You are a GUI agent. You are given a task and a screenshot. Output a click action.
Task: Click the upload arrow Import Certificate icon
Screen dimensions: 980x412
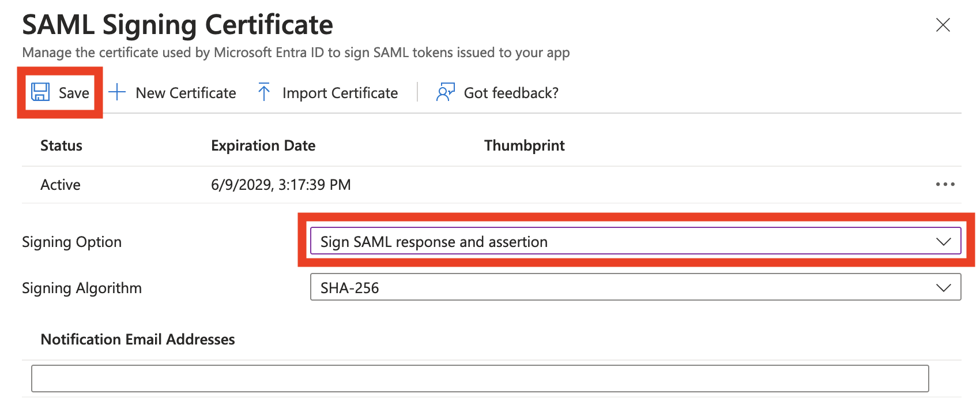coord(264,92)
